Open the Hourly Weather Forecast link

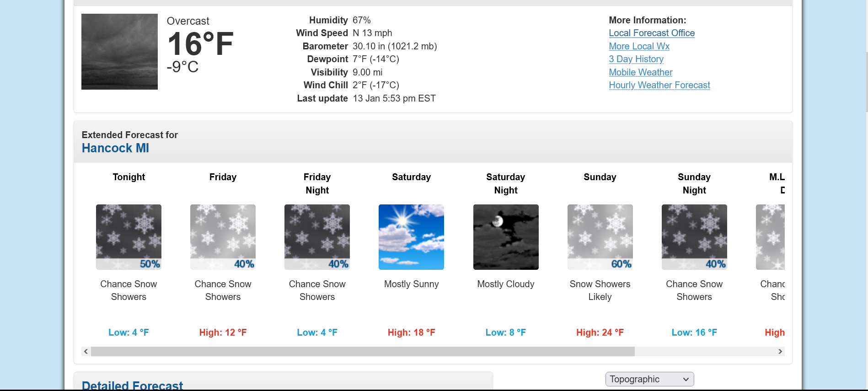pyautogui.click(x=659, y=85)
